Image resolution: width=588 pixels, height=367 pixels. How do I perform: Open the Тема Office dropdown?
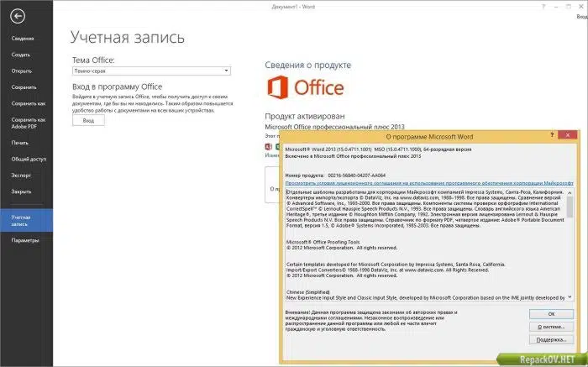[151, 71]
